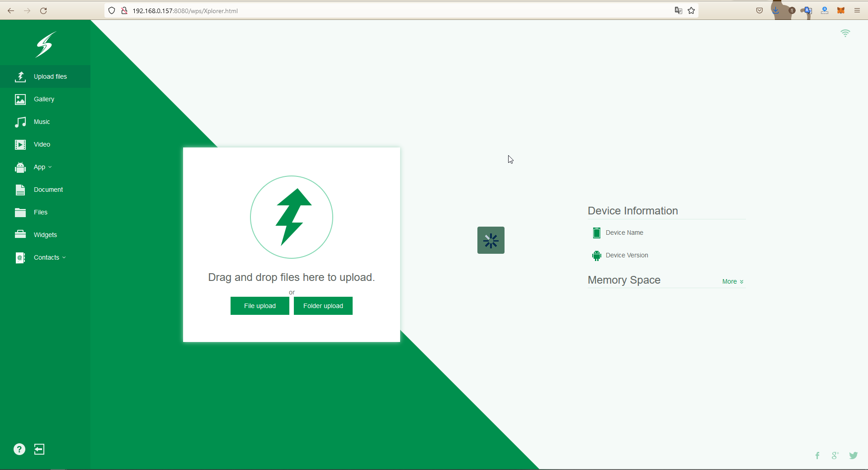Click the App android icon in sidebar

click(20, 167)
